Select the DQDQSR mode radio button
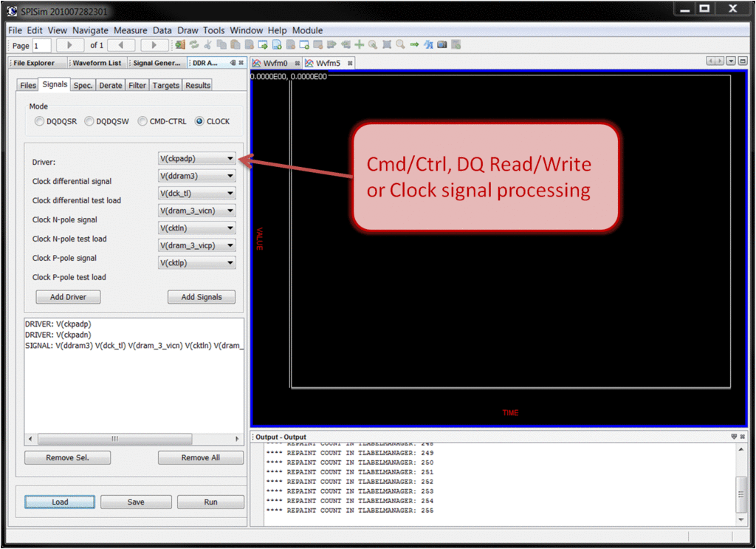 click(x=39, y=121)
